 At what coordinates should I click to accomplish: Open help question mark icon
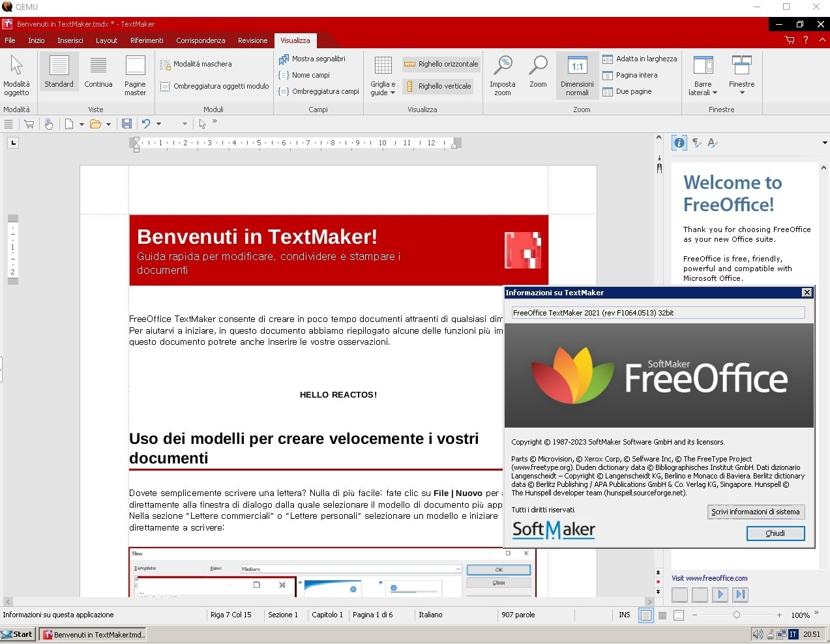click(x=806, y=40)
